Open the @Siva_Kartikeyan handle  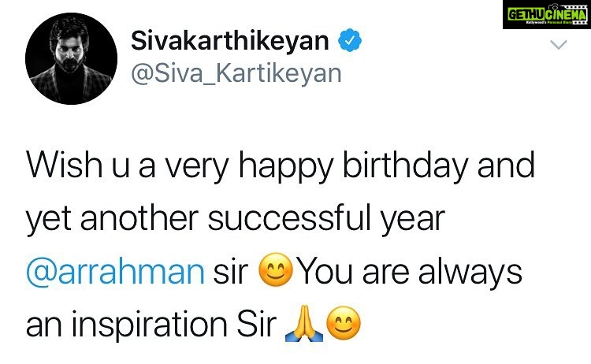(x=236, y=73)
